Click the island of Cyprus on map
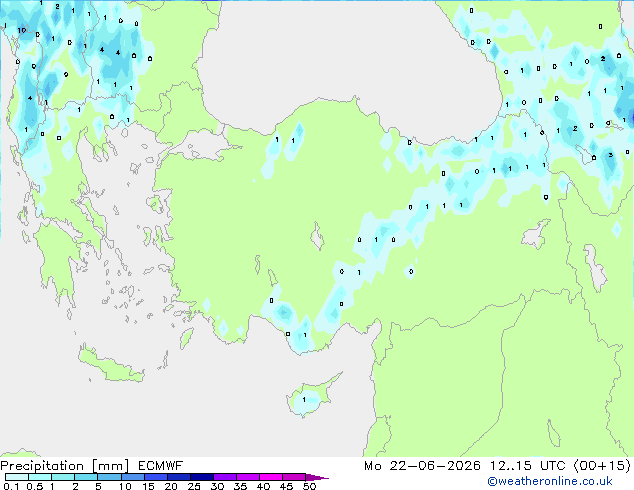 point(311,396)
